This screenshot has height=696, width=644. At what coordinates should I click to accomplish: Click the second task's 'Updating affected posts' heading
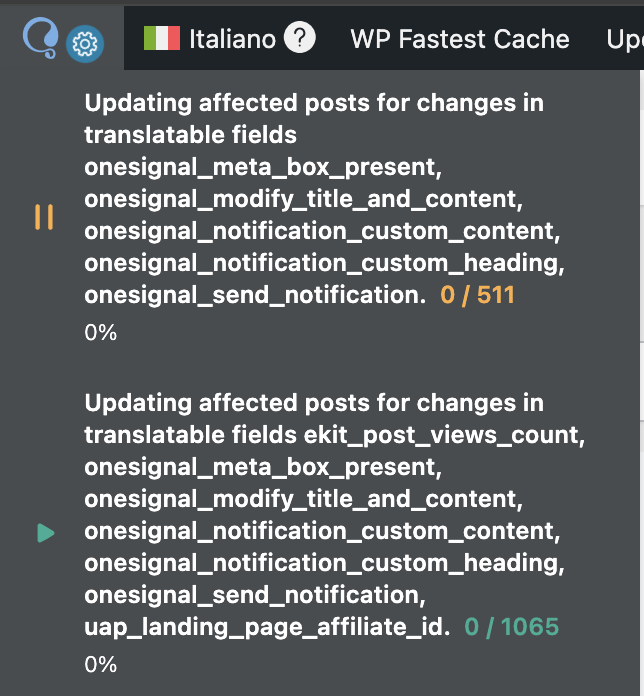(x=314, y=403)
